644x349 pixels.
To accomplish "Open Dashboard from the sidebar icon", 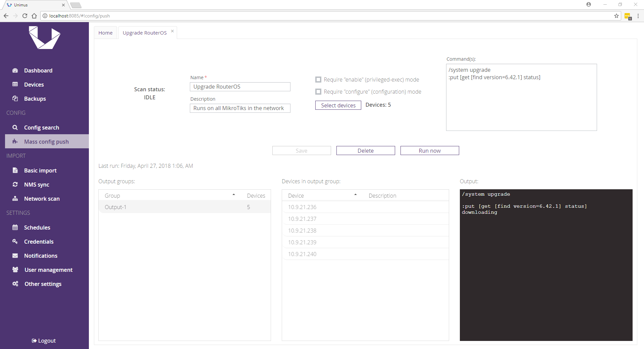I will pyautogui.click(x=15, y=70).
